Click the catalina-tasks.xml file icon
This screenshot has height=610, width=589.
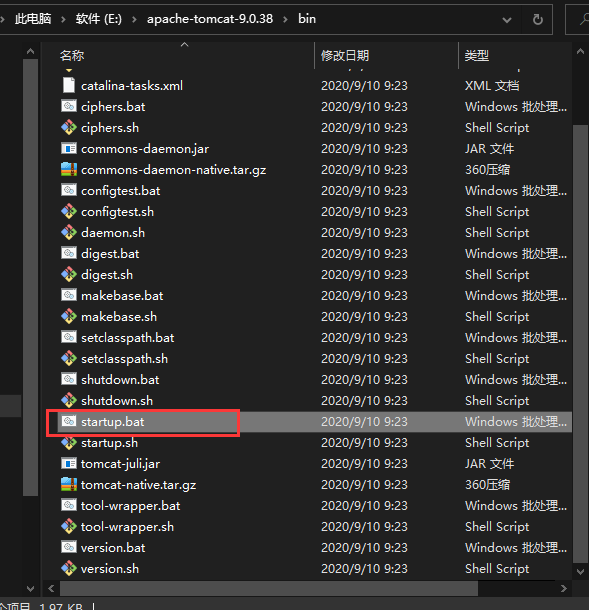click(69, 85)
